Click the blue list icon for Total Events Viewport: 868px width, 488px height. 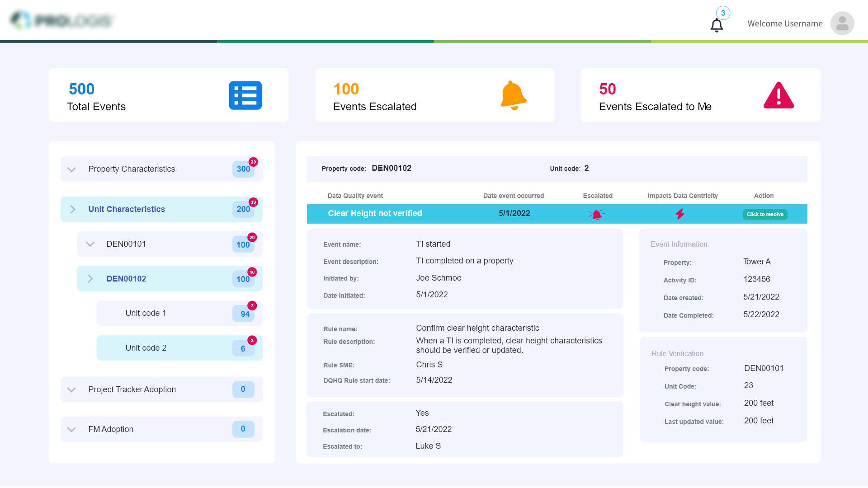point(245,95)
